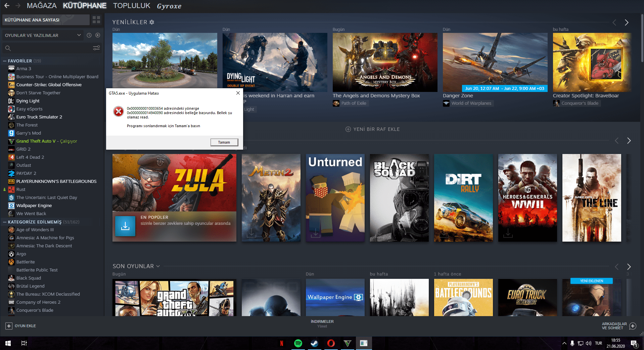
Task: Click Yeni Bir Raf Ekle
Action: click(373, 129)
